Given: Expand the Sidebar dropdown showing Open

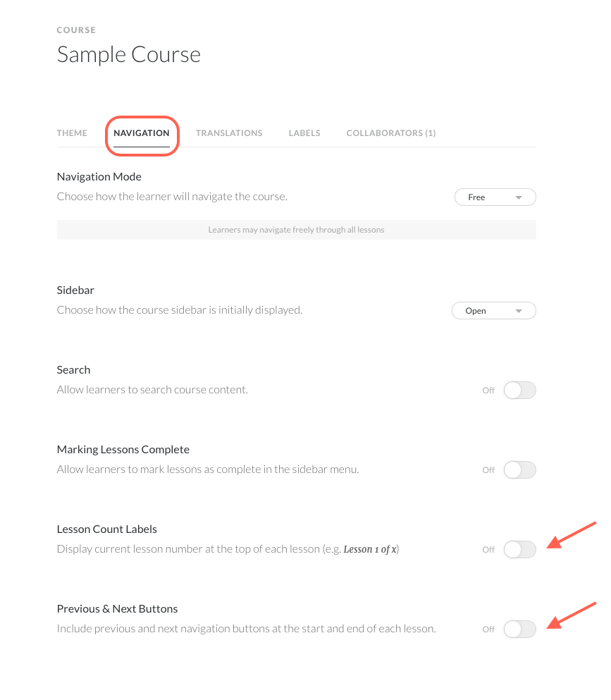Looking at the screenshot, I should pyautogui.click(x=493, y=311).
